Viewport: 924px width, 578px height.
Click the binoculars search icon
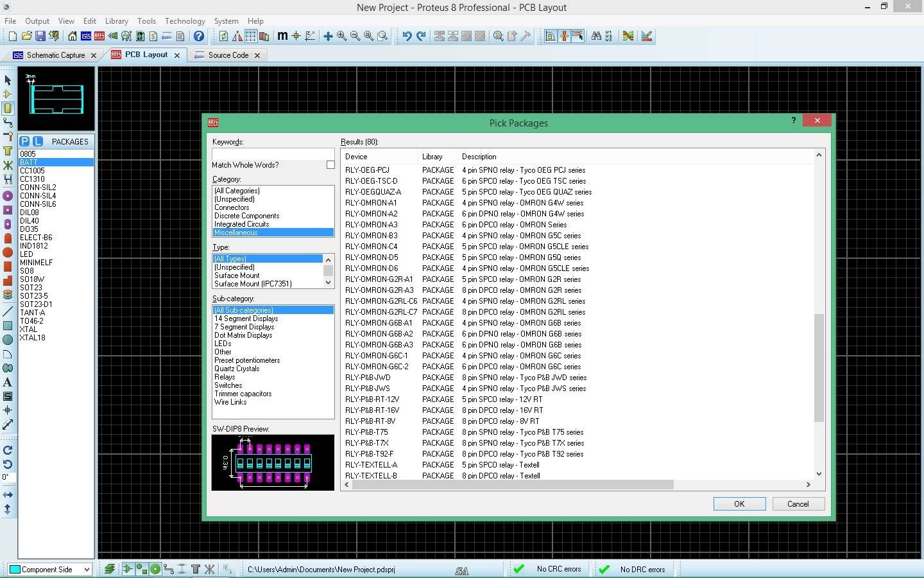tap(596, 36)
